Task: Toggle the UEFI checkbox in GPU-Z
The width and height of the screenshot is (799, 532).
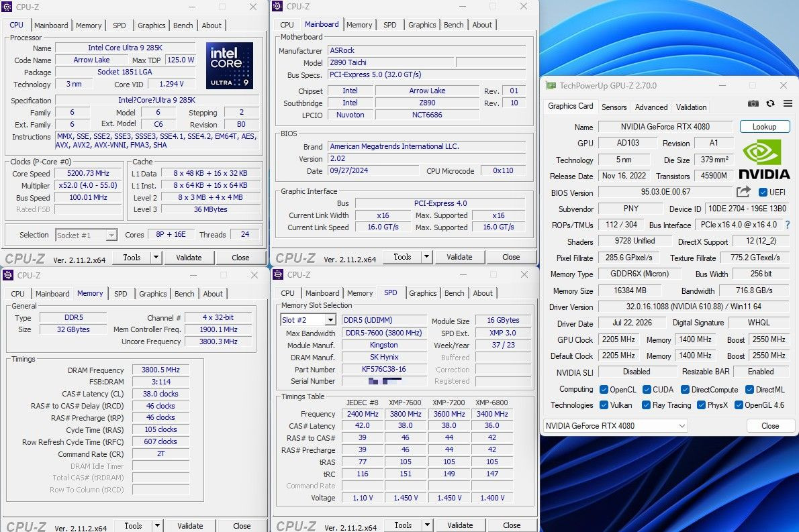Action: pos(763,192)
